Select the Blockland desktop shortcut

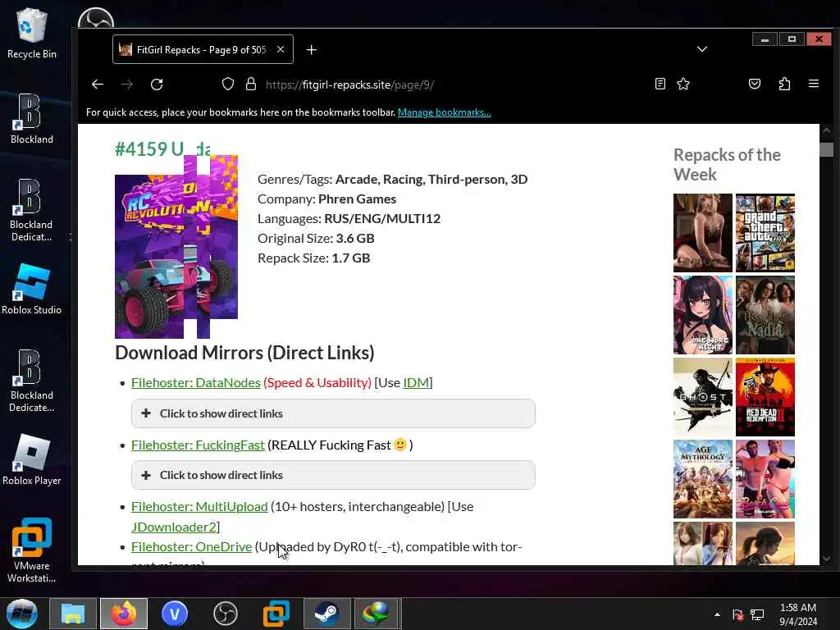click(x=32, y=119)
